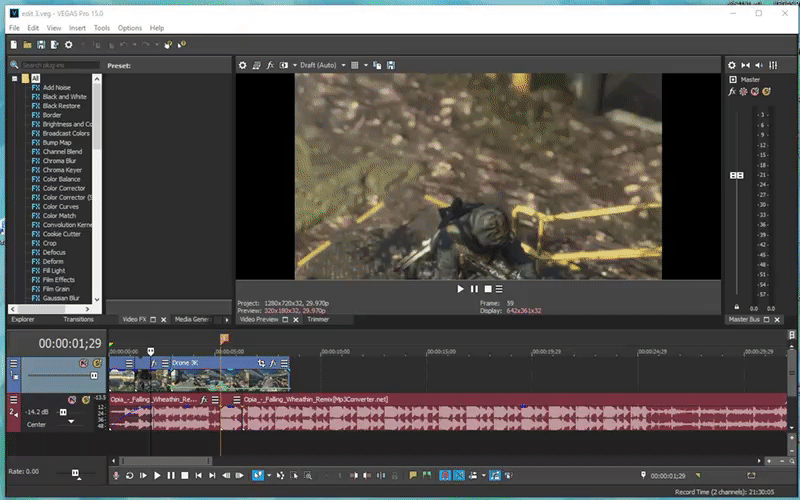This screenshot has width=800, height=500.
Task: Toggle loop playback in transport bar
Action: pyautogui.click(x=130, y=476)
